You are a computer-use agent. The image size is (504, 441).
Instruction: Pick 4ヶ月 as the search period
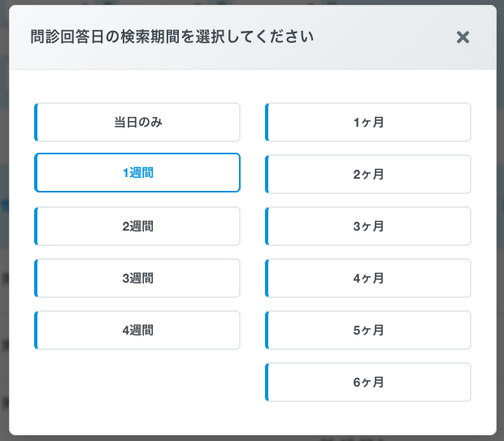[x=368, y=279]
